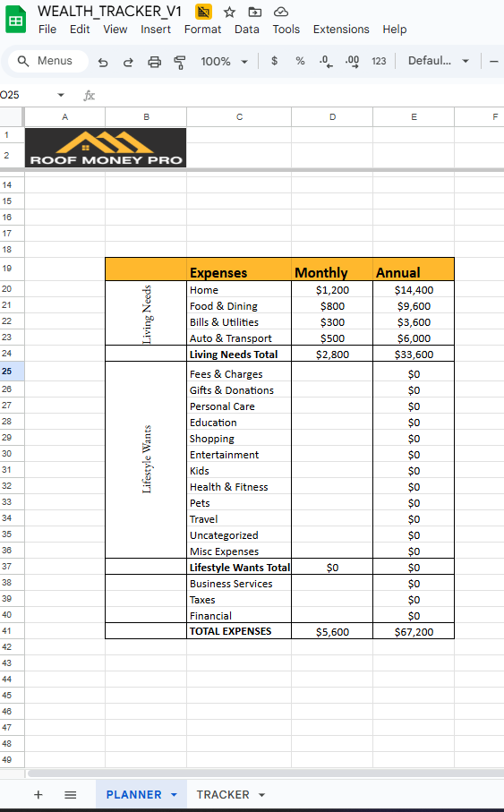Select column E header
The height and width of the screenshot is (812, 504).
(414, 117)
